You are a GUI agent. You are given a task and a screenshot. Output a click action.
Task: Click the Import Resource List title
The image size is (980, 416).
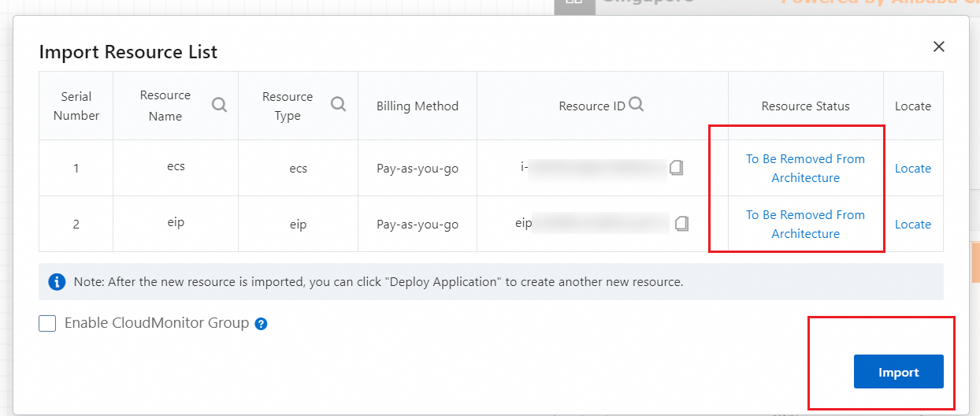click(x=128, y=52)
